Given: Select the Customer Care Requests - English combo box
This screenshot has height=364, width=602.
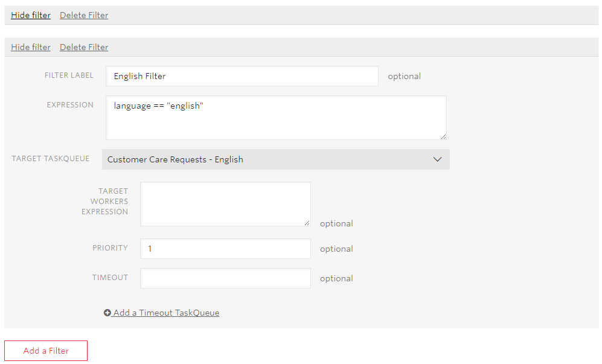Looking at the screenshot, I should click(x=276, y=159).
